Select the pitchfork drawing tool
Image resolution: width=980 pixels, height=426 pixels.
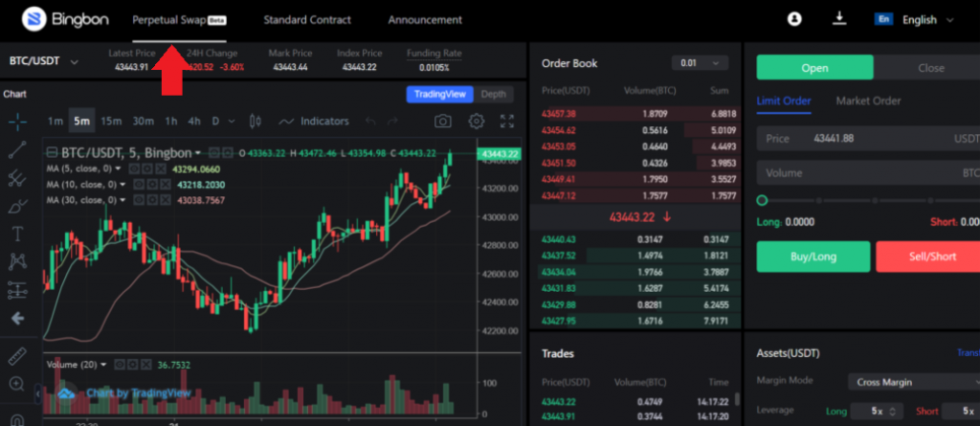(x=17, y=178)
